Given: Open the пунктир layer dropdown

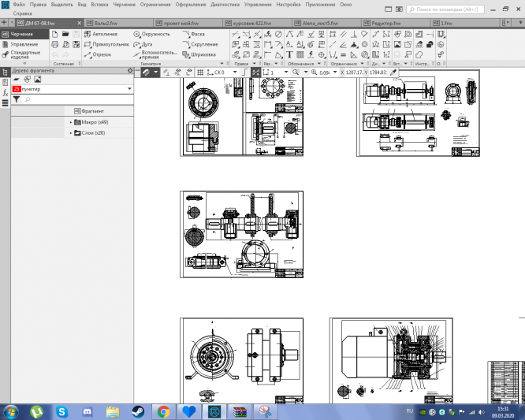Looking at the screenshot, I should point(128,90).
